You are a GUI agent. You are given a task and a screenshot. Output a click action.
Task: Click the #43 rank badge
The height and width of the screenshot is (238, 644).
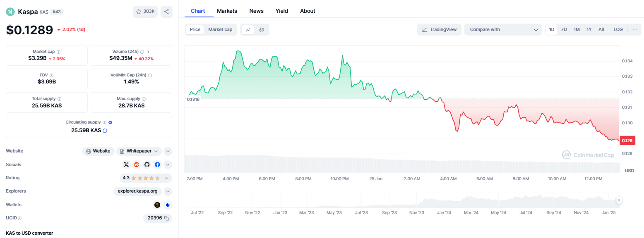click(57, 12)
